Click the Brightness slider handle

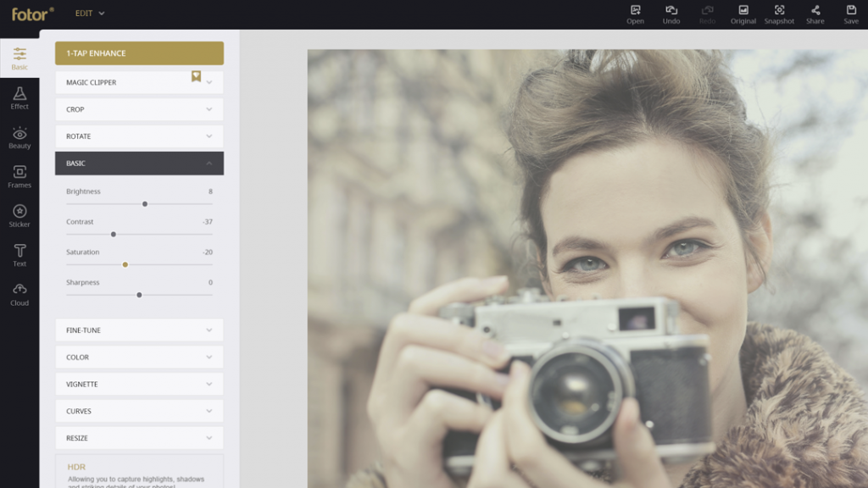tap(145, 204)
